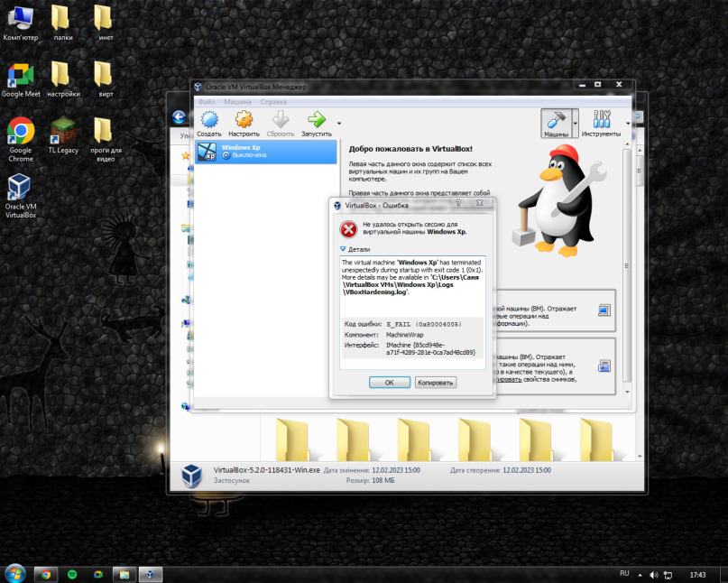Image resolution: width=728 pixels, height=583 pixels.
Task: Click the help question mark in error dialog
Action: click(x=458, y=202)
